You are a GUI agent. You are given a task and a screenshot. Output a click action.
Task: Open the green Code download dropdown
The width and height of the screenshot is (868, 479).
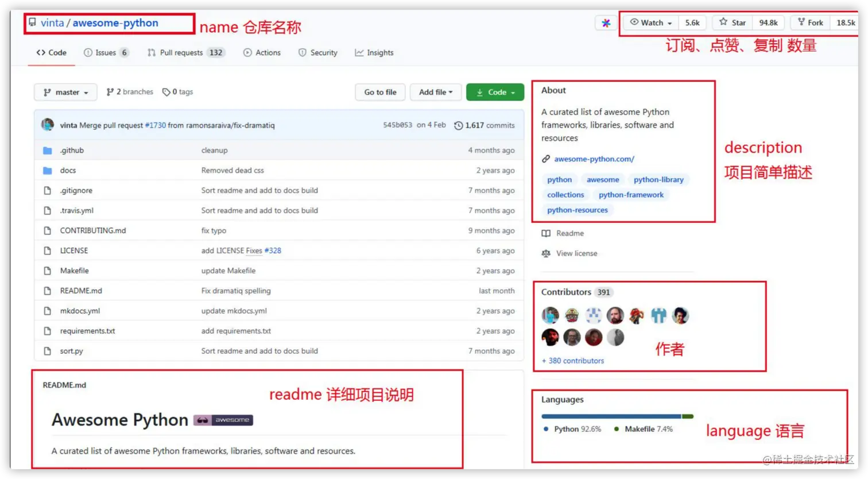click(495, 92)
